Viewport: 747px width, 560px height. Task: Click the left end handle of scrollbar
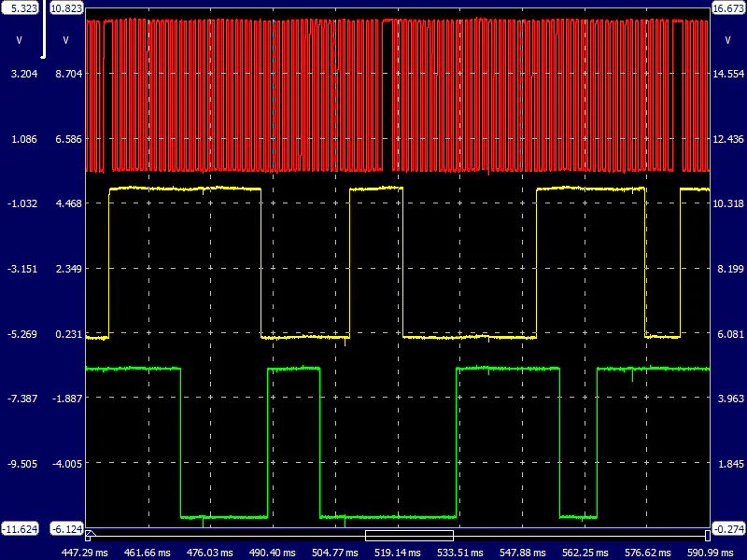pos(89,536)
